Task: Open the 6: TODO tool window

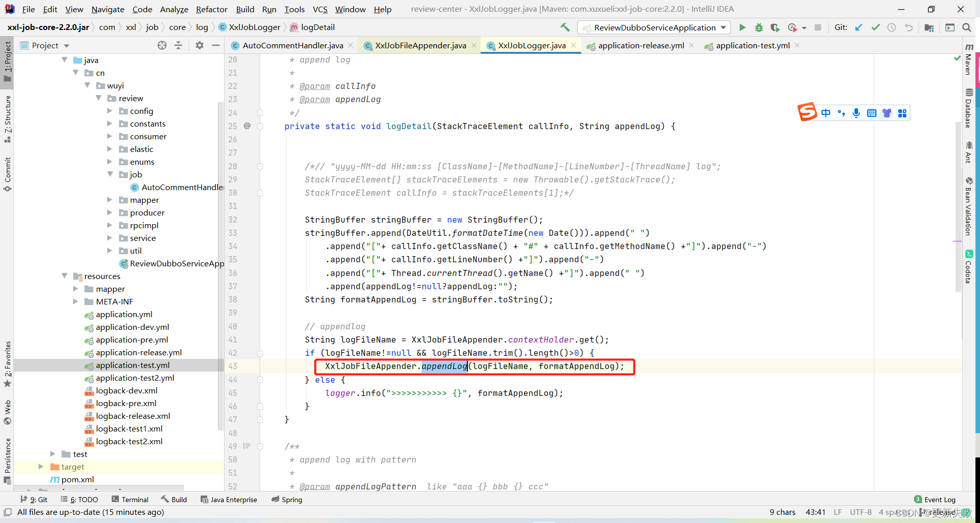Action: [79, 500]
